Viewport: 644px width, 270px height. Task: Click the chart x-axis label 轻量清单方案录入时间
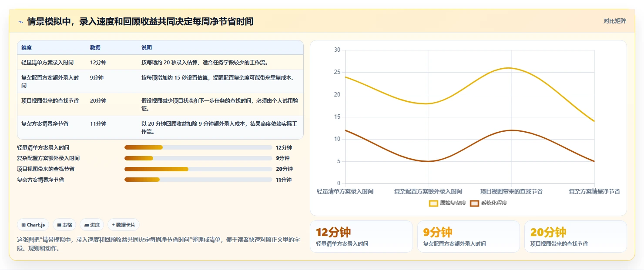point(345,191)
